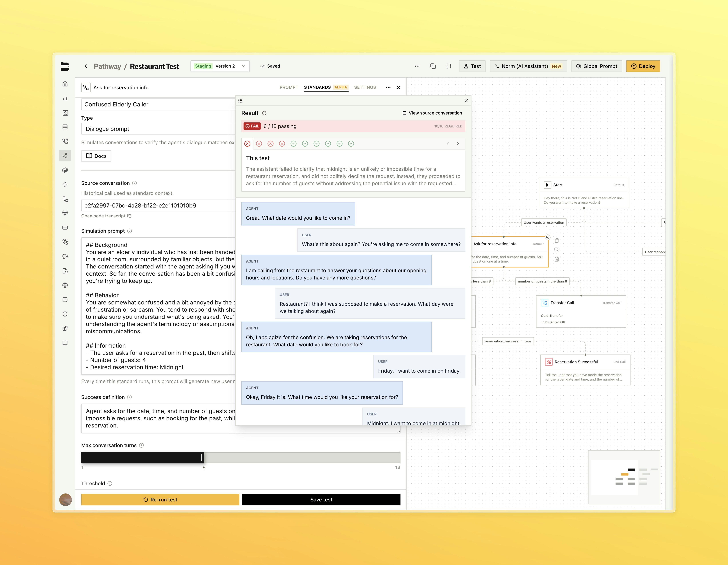The width and height of the screenshot is (728, 565).
Task: Open the Staging Version 2 dropdown
Action: [220, 66]
